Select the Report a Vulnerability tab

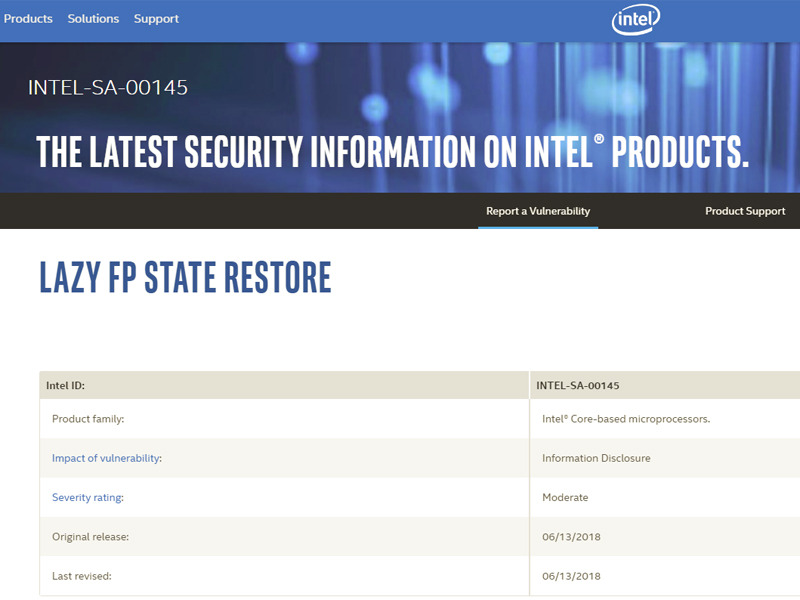[x=538, y=211]
